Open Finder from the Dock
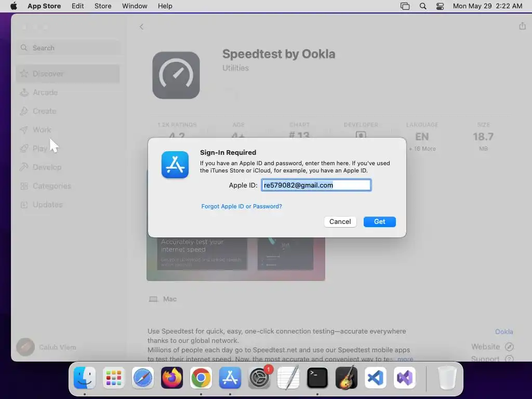This screenshot has width=532, height=399. pos(85,378)
